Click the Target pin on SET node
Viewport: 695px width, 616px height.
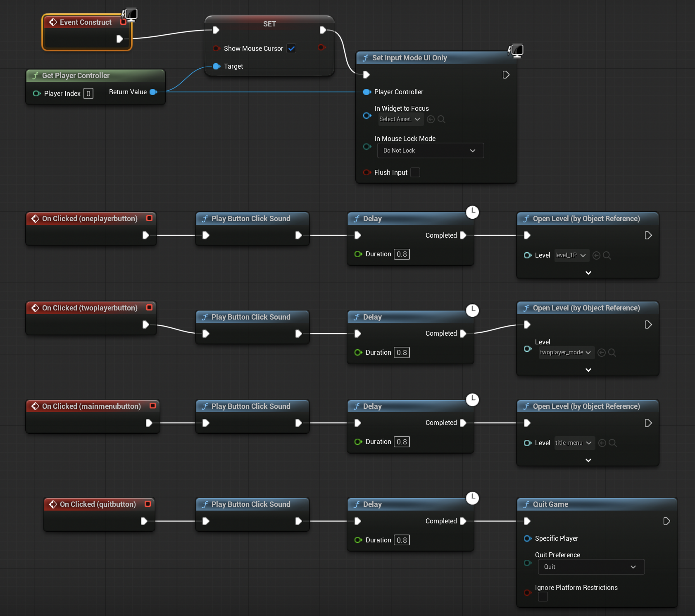pos(216,66)
